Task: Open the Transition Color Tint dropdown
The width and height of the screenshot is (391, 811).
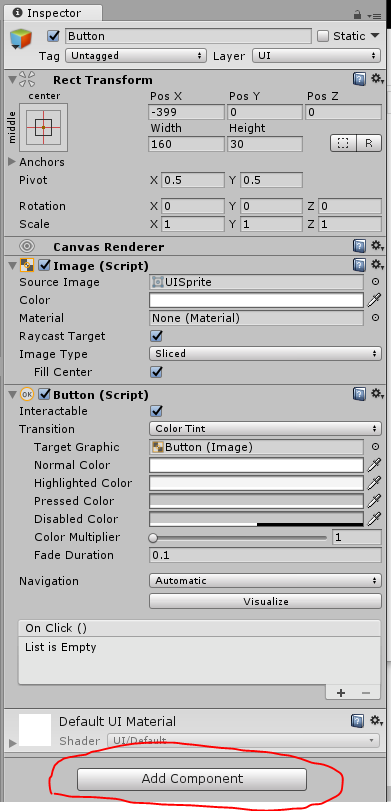Action: [265, 429]
